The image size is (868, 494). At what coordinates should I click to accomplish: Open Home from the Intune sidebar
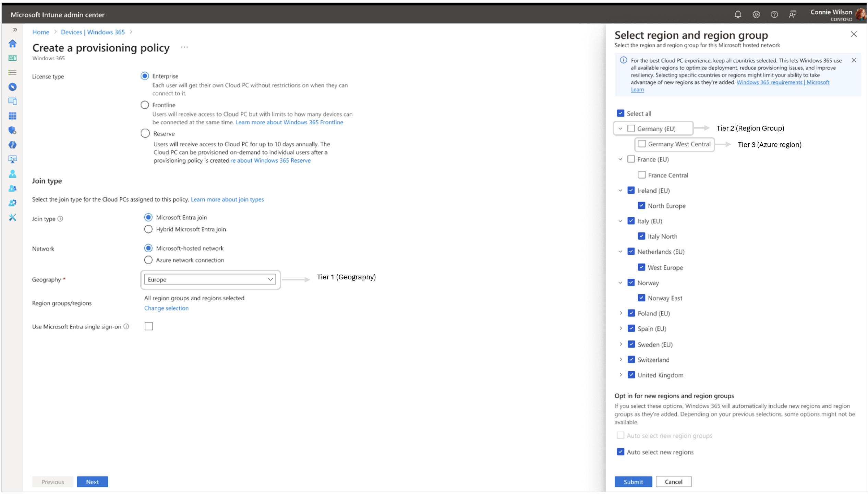(x=12, y=44)
